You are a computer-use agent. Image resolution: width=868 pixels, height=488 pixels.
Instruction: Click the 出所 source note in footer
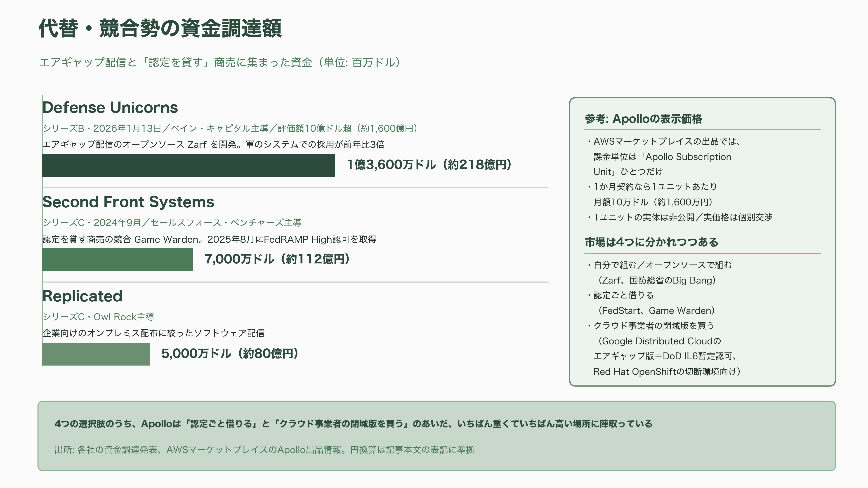click(264, 450)
